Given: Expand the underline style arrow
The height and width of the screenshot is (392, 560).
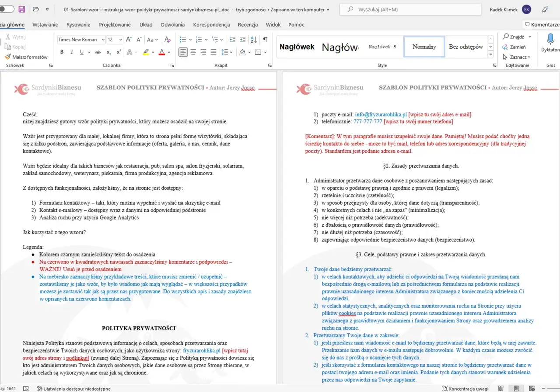Looking at the screenshot, I should click(88, 52).
